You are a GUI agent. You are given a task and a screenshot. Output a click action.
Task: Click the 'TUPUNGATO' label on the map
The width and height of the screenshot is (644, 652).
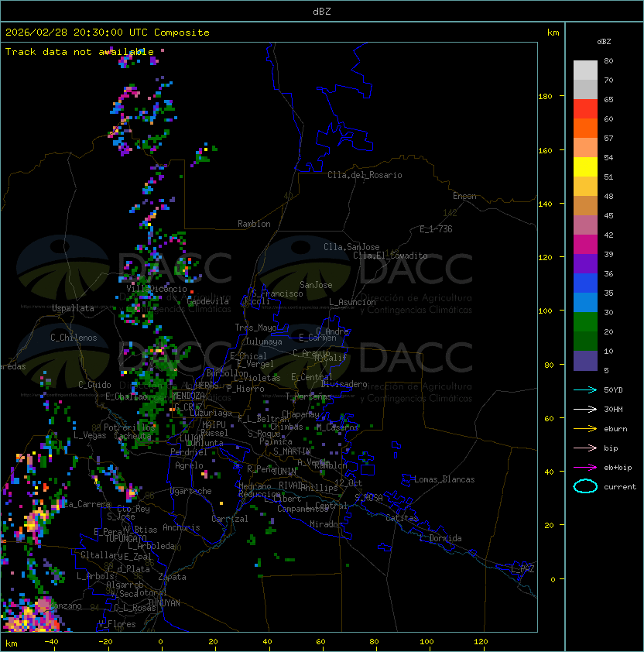(125, 538)
